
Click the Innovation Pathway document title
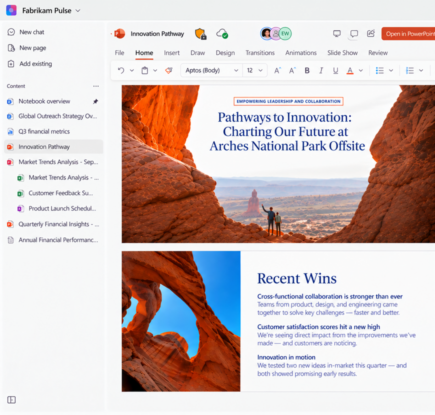[157, 34]
